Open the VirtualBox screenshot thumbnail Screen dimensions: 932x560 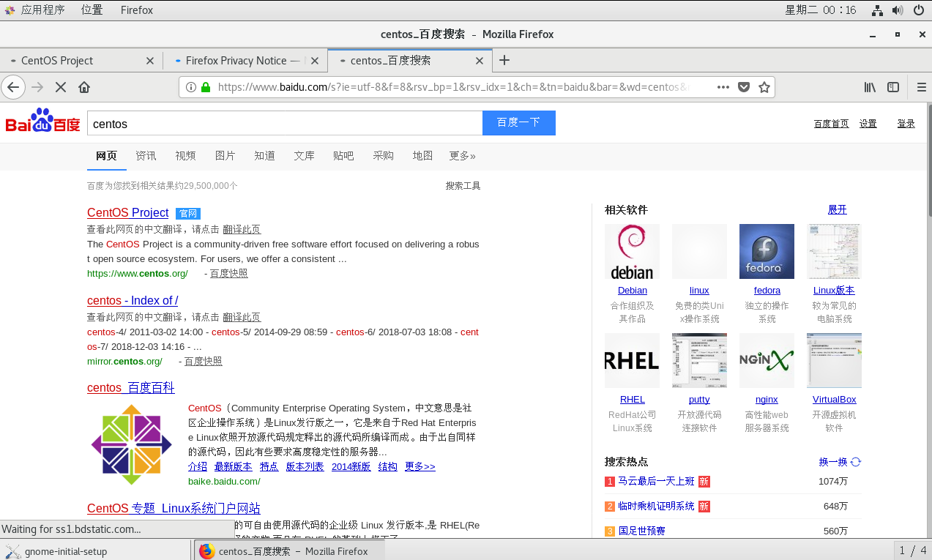[x=834, y=360]
